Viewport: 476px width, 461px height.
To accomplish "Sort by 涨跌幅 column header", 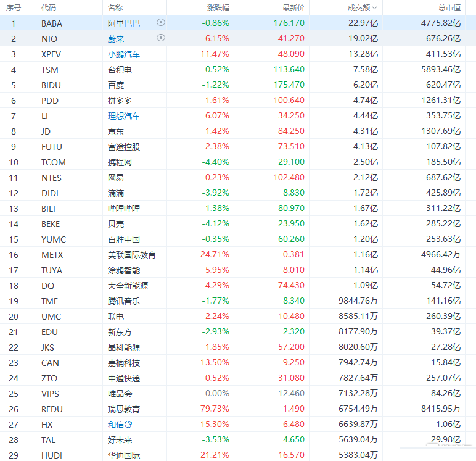I will [218, 7].
